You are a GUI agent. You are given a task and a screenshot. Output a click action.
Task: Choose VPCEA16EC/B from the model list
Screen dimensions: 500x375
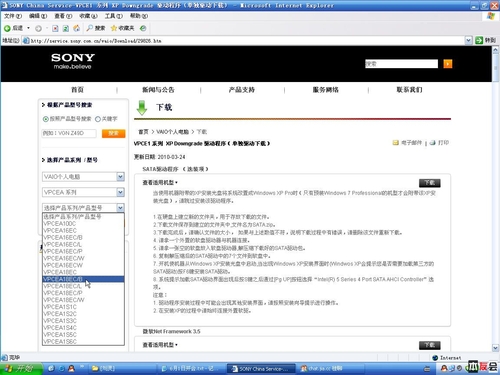83,238
